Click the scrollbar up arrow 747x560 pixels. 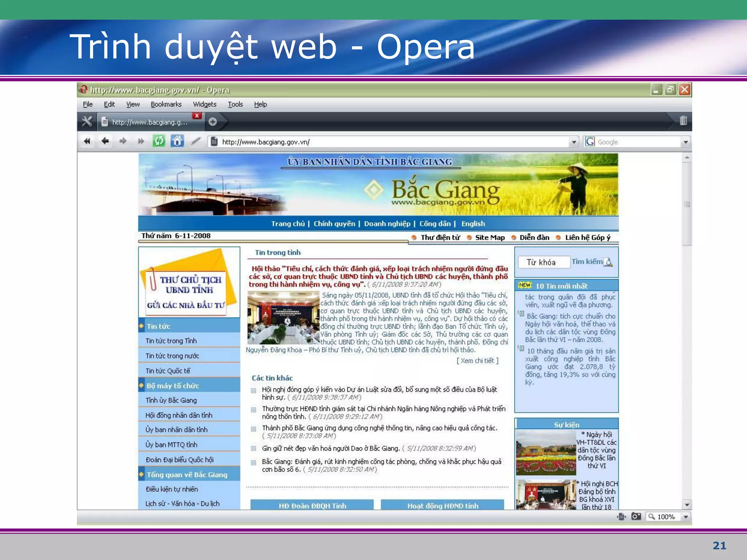pos(687,157)
